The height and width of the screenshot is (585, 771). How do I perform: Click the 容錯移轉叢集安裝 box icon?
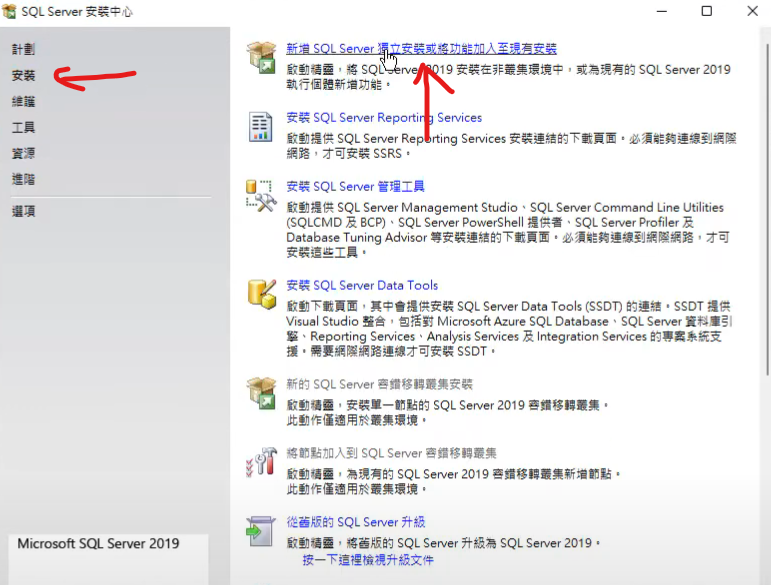pos(261,393)
